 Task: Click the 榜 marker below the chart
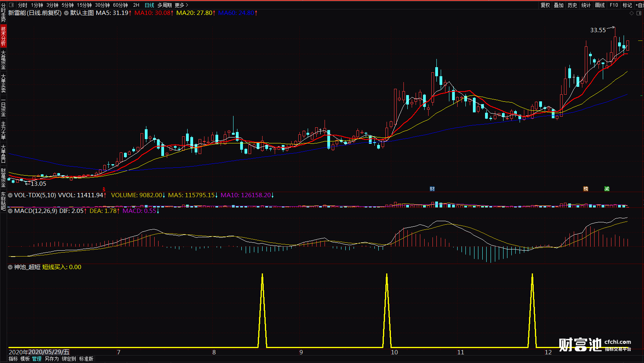pos(586,189)
